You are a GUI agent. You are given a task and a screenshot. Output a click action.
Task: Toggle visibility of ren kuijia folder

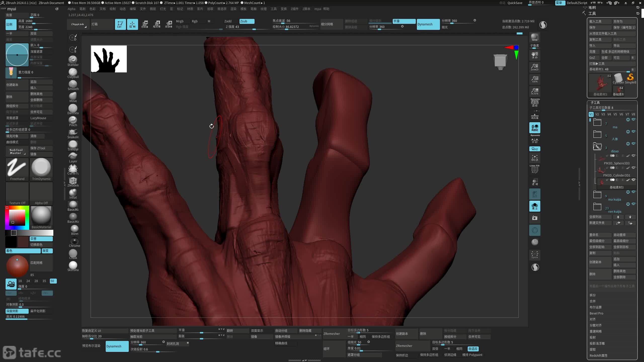pyautogui.click(x=634, y=204)
